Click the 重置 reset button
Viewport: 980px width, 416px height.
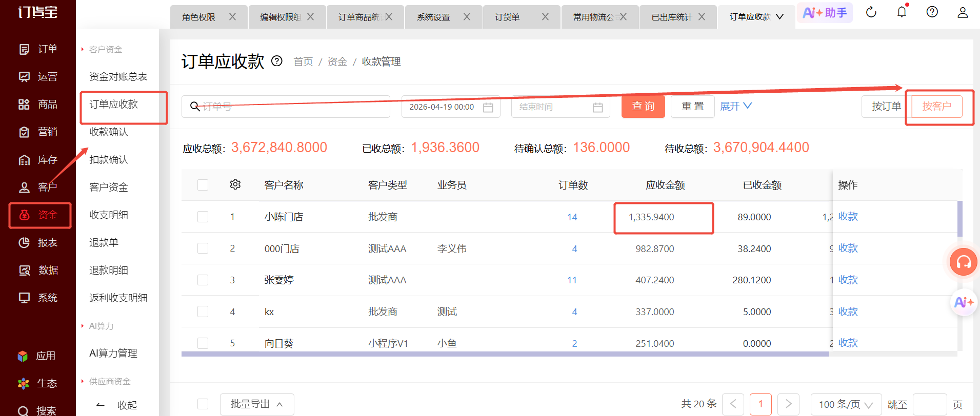click(x=693, y=107)
